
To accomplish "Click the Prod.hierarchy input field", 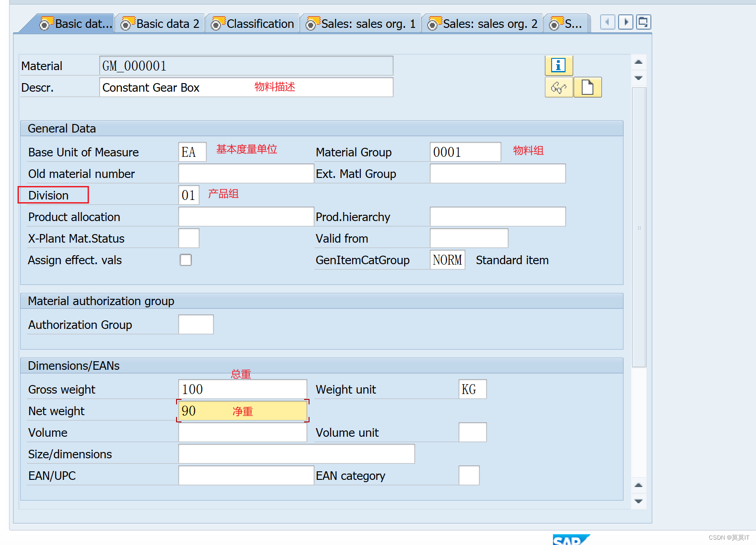I will [x=498, y=217].
